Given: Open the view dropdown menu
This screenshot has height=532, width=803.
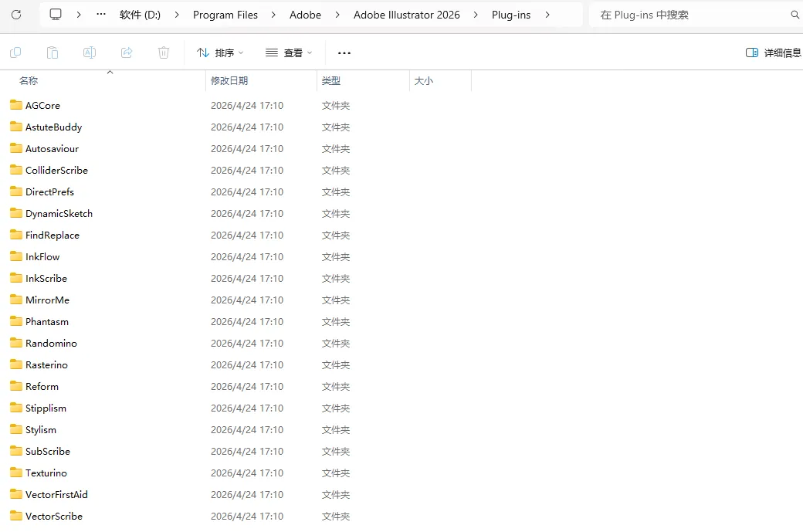Looking at the screenshot, I should click(x=289, y=53).
